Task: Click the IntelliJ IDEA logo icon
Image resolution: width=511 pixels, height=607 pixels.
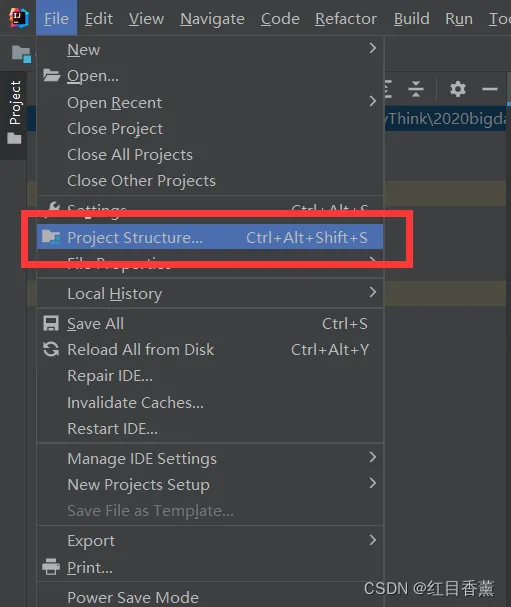Action: coord(19,18)
